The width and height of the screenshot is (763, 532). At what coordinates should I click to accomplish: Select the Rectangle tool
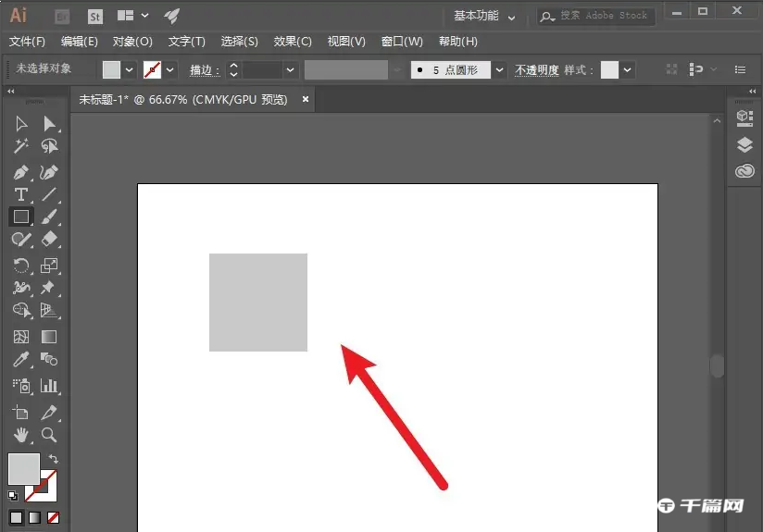(21, 217)
